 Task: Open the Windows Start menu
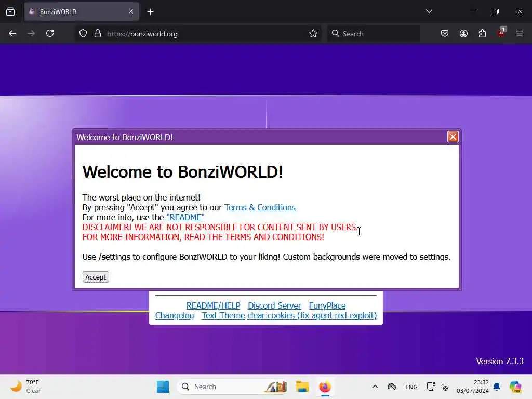point(163,387)
